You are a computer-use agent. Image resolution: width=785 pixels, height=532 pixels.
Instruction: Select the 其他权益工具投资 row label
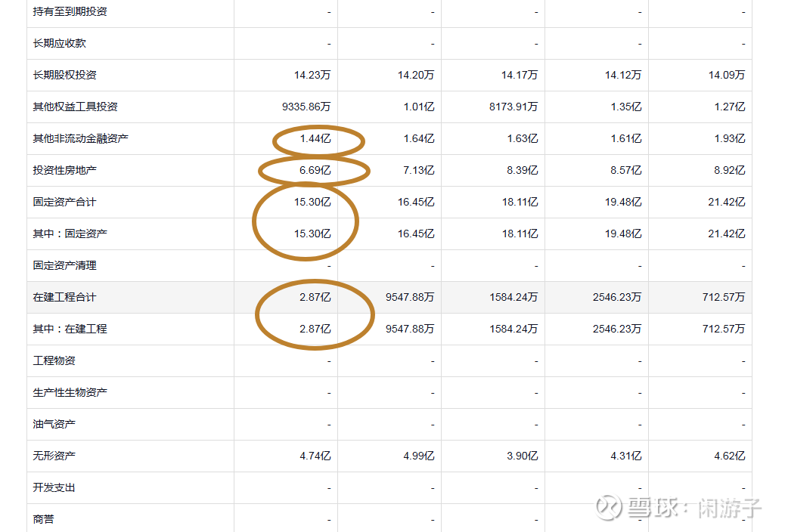pyautogui.click(x=76, y=107)
